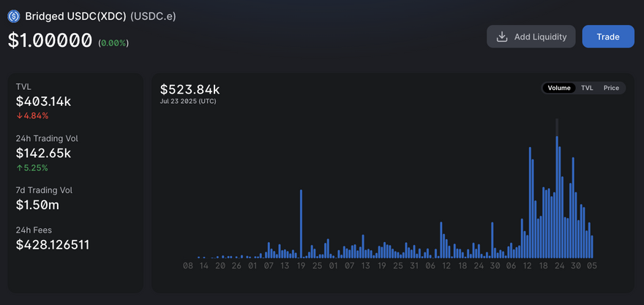Switch the chart to the Price tab
The height and width of the screenshot is (305, 644).
pos(611,88)
